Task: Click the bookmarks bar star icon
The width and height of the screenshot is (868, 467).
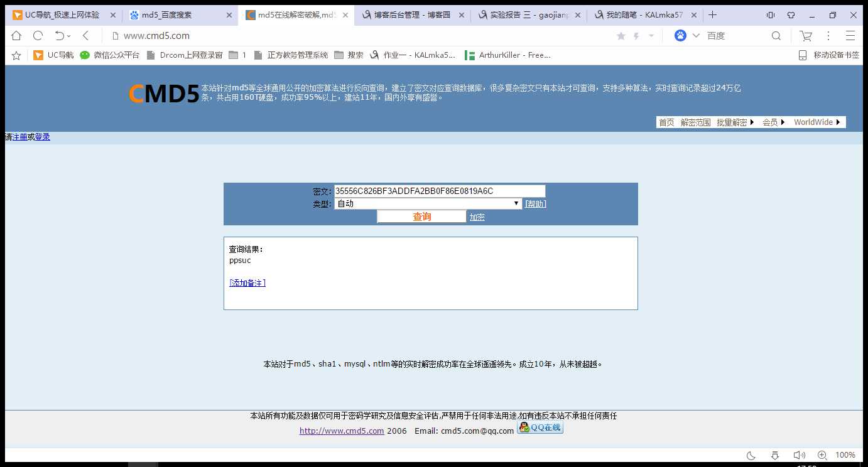Action: pos(16,55)
